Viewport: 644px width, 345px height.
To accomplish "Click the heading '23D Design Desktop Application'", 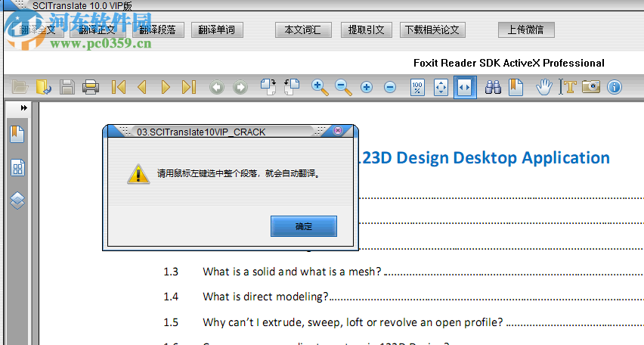I will tap(485, 157).
